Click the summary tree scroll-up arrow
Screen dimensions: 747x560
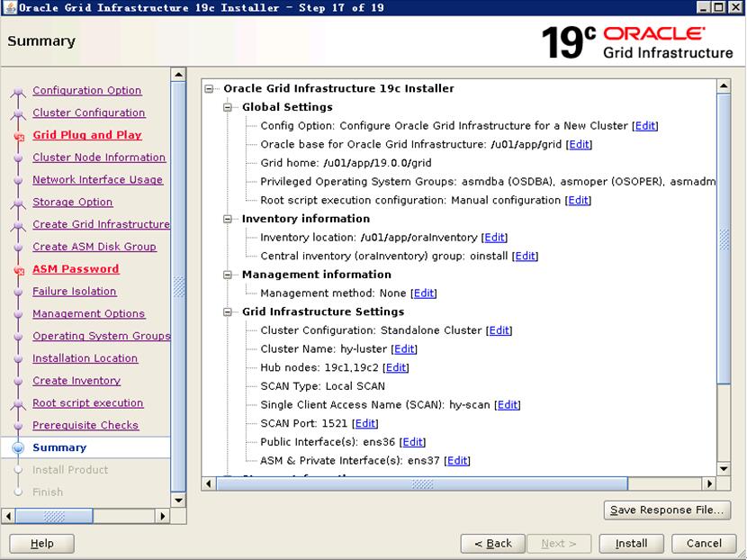coord(724,86)
